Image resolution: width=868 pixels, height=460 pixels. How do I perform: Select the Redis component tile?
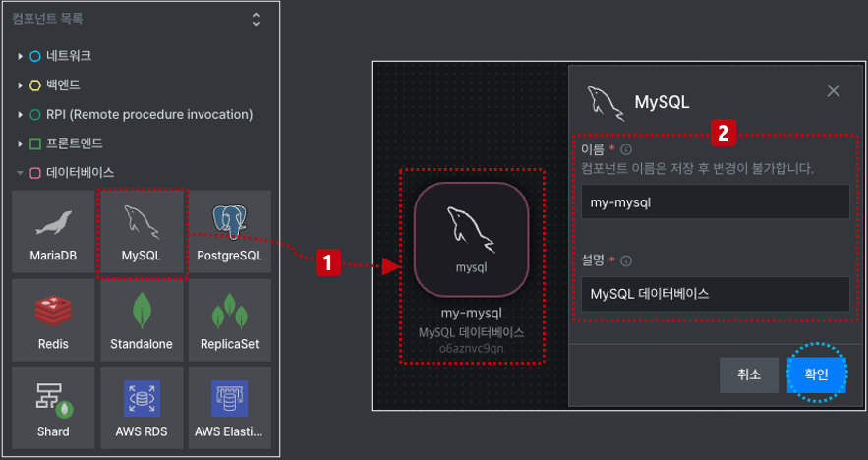53,320
